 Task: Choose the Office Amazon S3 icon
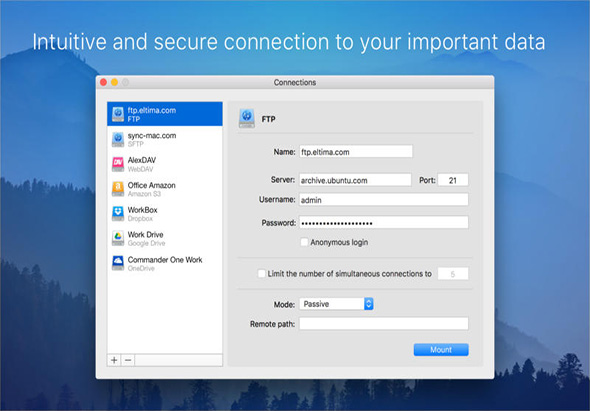[x=118, y=189]
